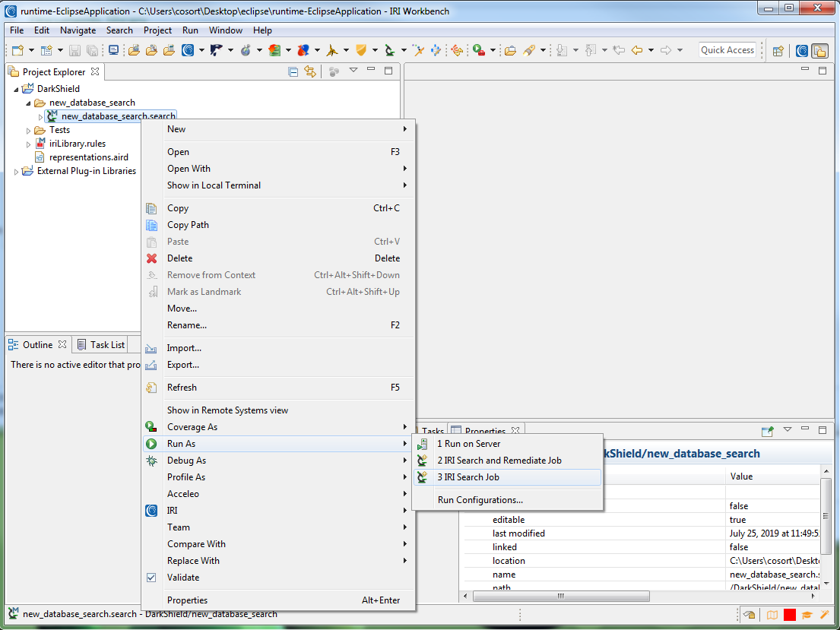The width and height of the screenshot is (840, 630).
Task: Click the open book status bar icon
Action: tap(772, 615)
